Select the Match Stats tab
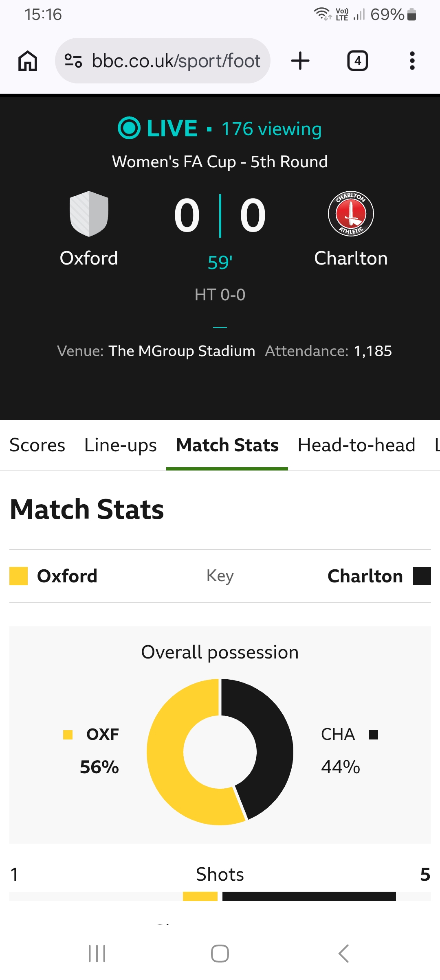 [x=227, y=445]
